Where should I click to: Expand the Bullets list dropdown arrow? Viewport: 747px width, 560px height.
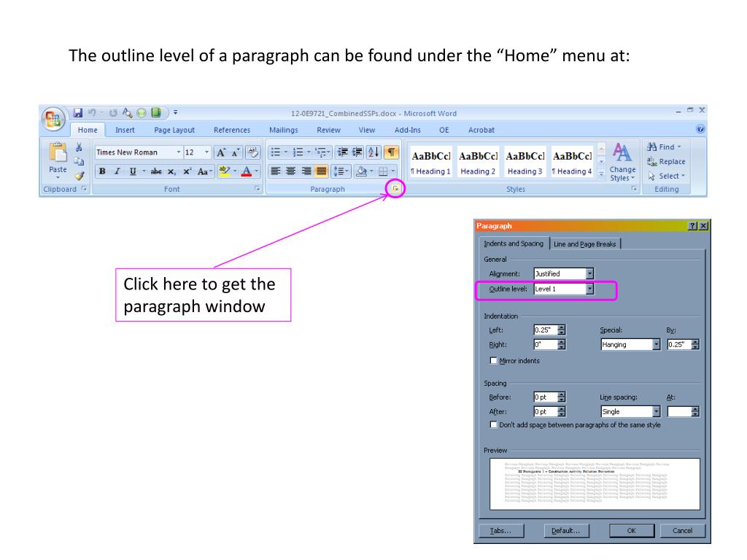286,152
